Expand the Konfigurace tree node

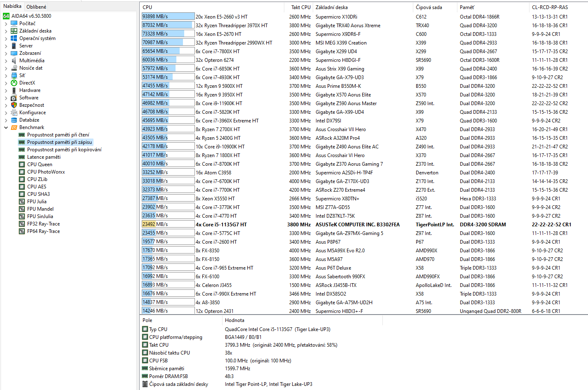point(6,113)
